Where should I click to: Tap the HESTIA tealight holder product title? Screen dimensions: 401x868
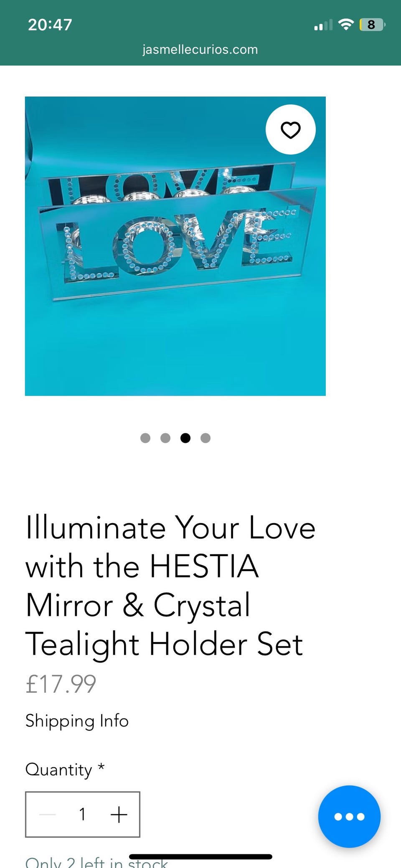click(170, 586)
